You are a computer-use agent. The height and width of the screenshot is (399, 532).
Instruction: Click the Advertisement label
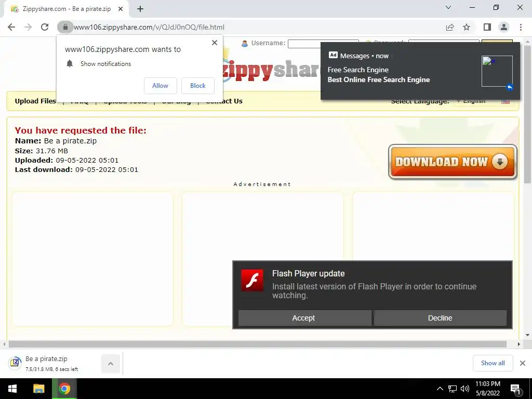point(262,184)
